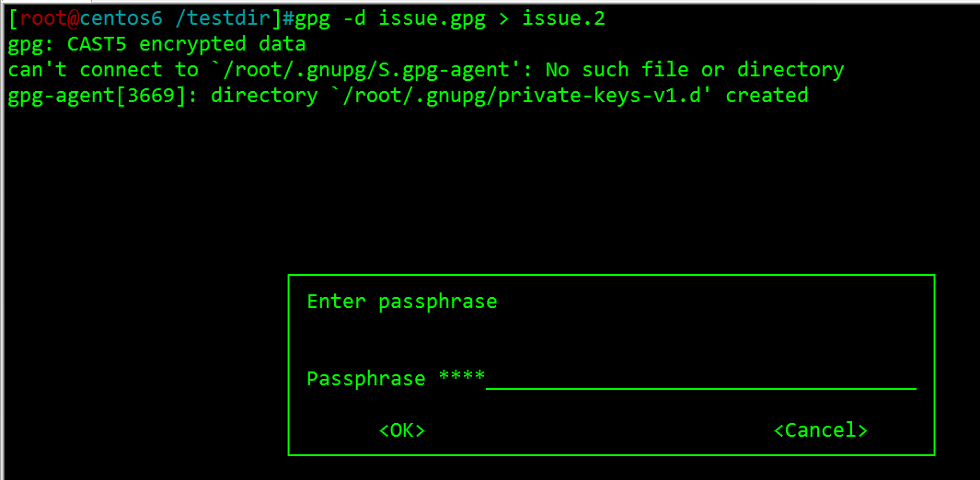
Task: Click the Cancel button in passphrase dialog
Action: (x=821, y=430)
